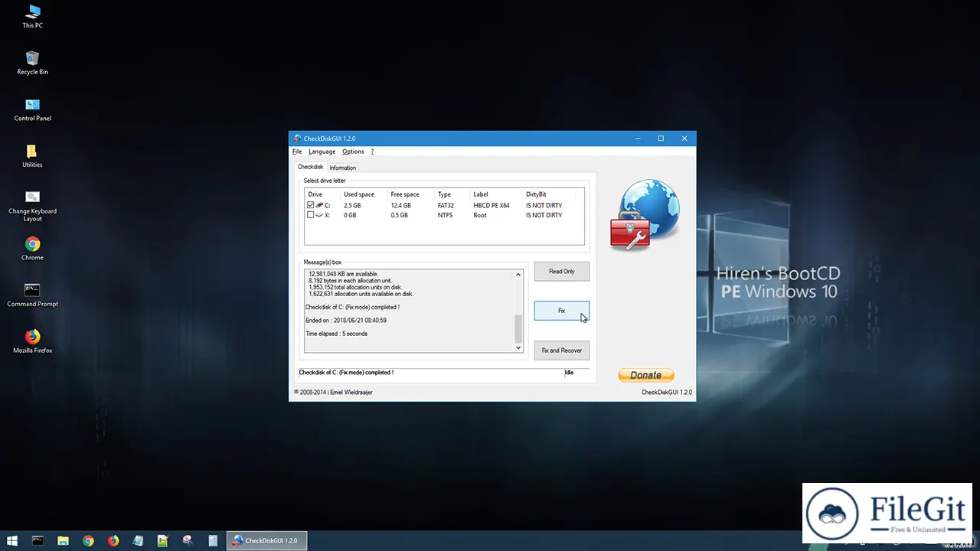Maximize the CheckDiskGUI window

coord(661,139)
